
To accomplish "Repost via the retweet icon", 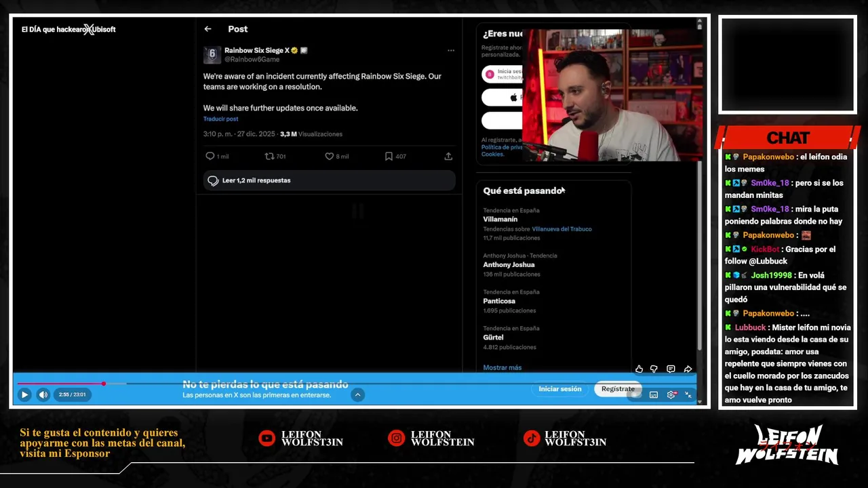I will (269, 156).
